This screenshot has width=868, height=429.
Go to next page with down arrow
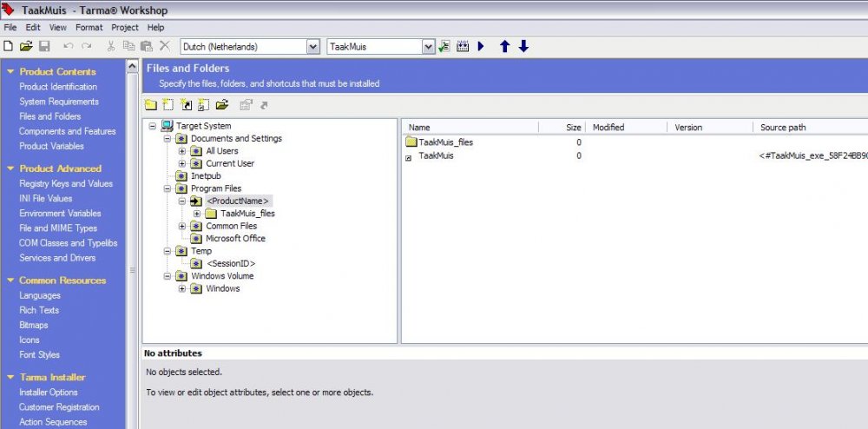pos(523,47)
